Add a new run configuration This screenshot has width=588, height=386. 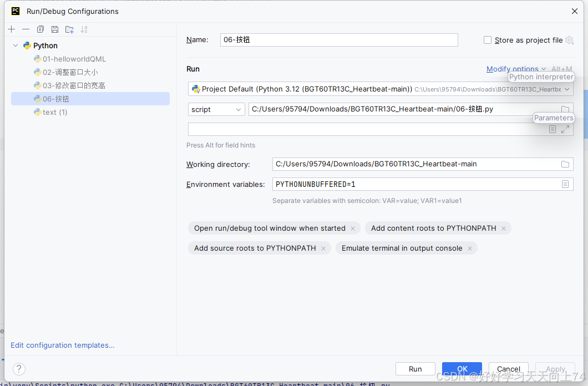click(11, 29)
